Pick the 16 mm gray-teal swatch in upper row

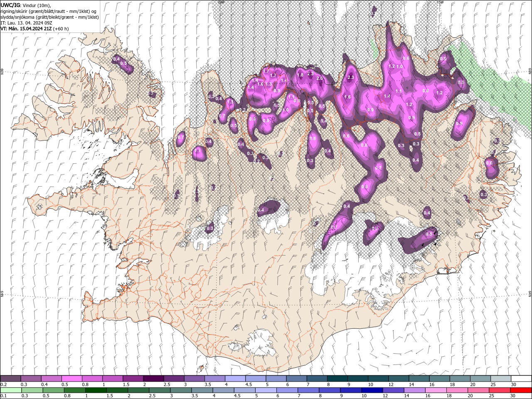pyautogui.click(x=439, y=379)
